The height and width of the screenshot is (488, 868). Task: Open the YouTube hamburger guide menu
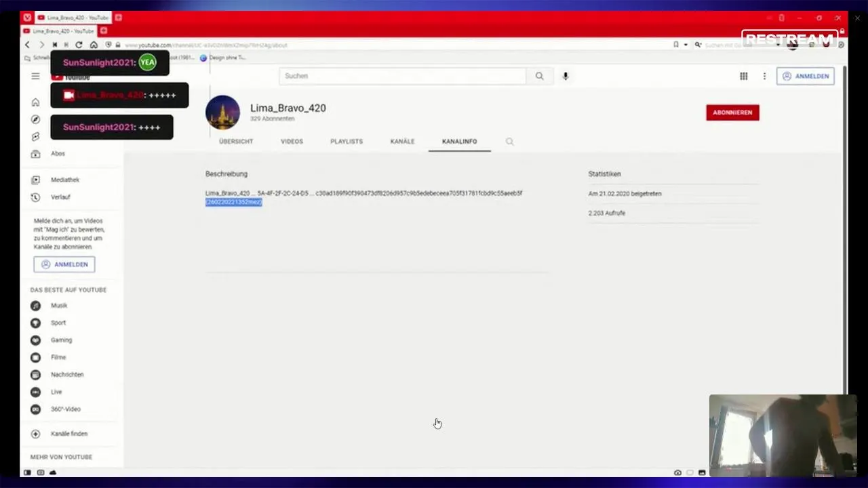[x=35, y=76]
